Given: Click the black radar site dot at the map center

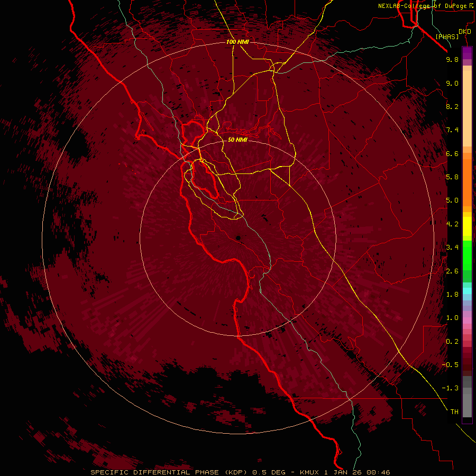Looking at the screenshot, I should pyautogui.click(x=239, y=238).
